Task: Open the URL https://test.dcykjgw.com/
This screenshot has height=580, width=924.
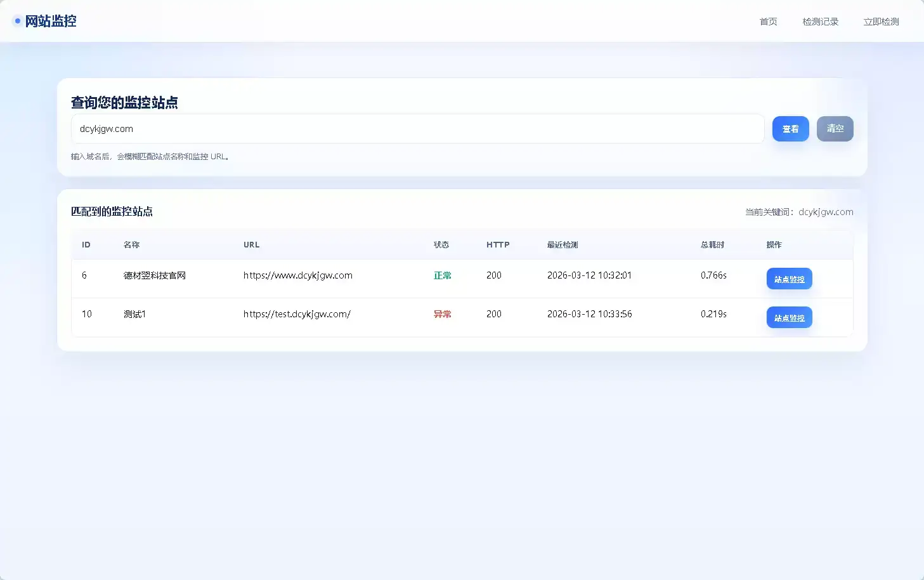Action: 297,313
